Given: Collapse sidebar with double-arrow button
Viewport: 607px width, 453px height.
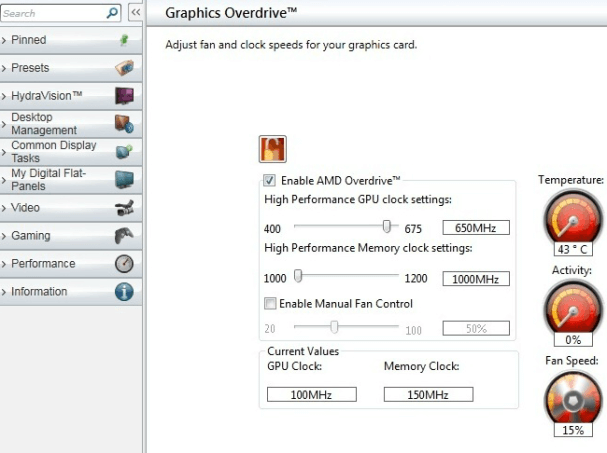Looking at the screenshot, I should coord(135,12).
